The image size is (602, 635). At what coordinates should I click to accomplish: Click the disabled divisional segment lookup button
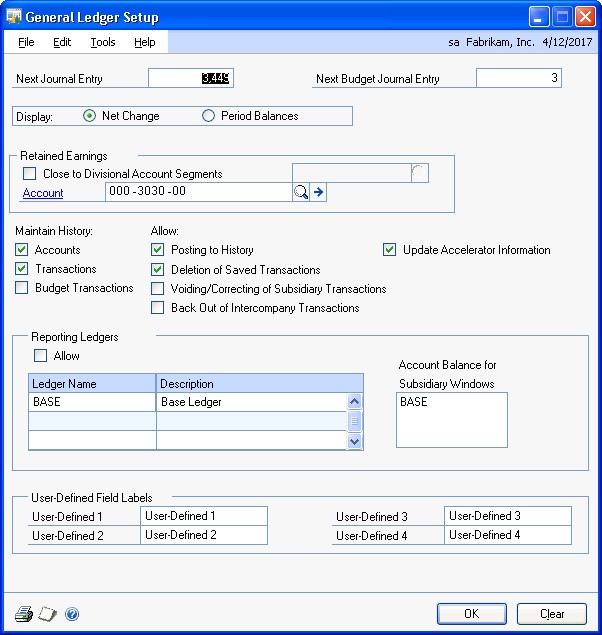pyautogui.click(x=419, y=173)
